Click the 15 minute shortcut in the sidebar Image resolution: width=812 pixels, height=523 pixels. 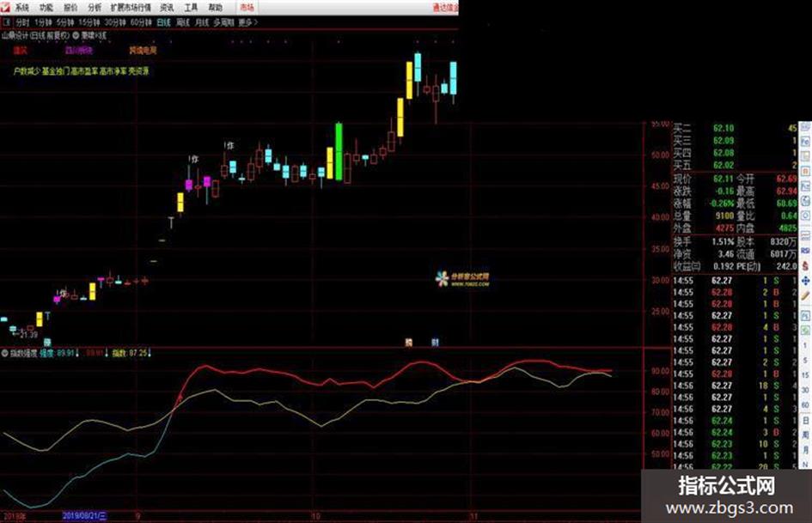point(805,375)
